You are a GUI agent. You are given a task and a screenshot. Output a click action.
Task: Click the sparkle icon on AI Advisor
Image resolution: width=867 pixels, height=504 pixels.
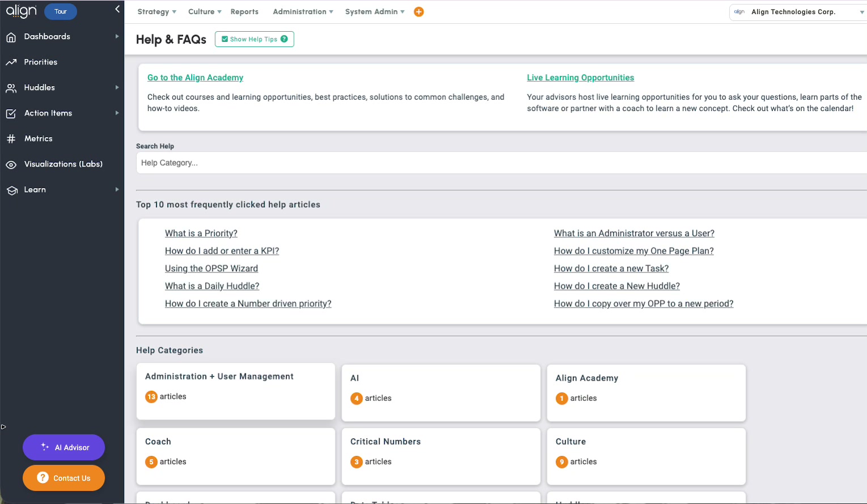tap(45, 447)
